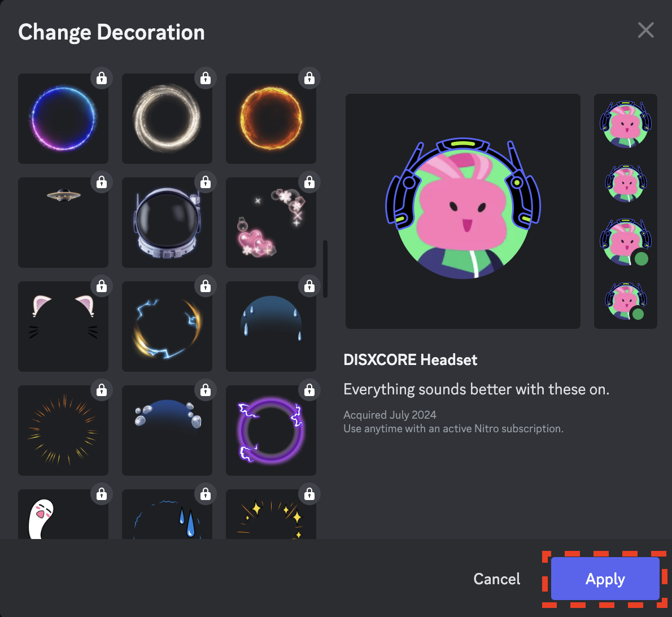The width and height of the screenshot is (672, 617).
Task: Pick the blue sweat drops decoration
Action: point(167,515)
